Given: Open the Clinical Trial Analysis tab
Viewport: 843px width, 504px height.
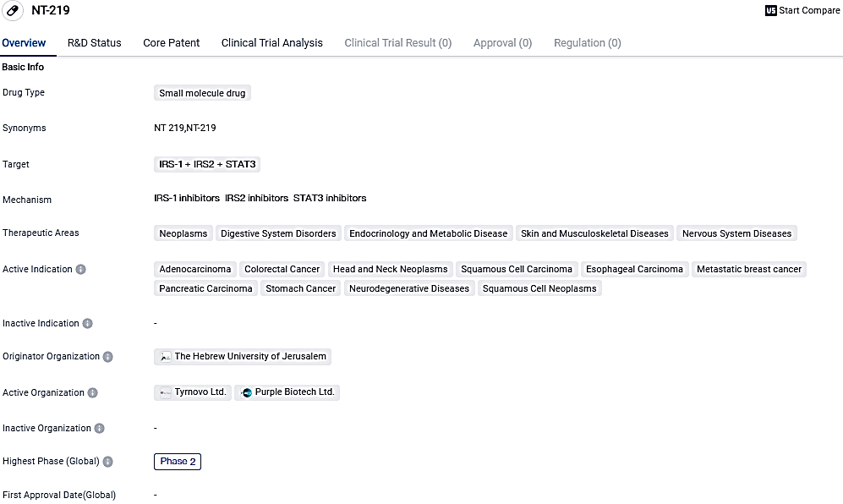Looking at the screenshot, I should (x=272, y=43).
